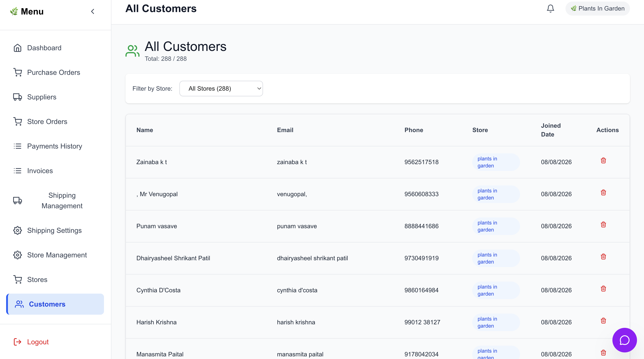644x359 pixels.
Task: Click phone number 99012 38127
Action: coord(422,322)
